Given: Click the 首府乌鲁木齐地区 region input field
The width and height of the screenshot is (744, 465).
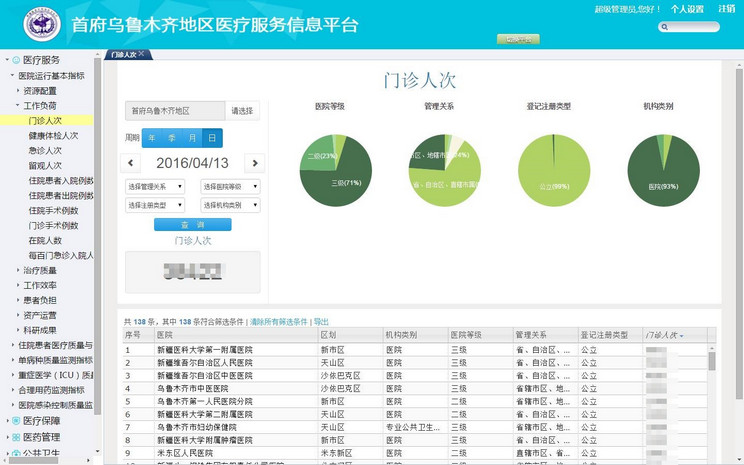Looking at the screenshot, I should point(174,111).
